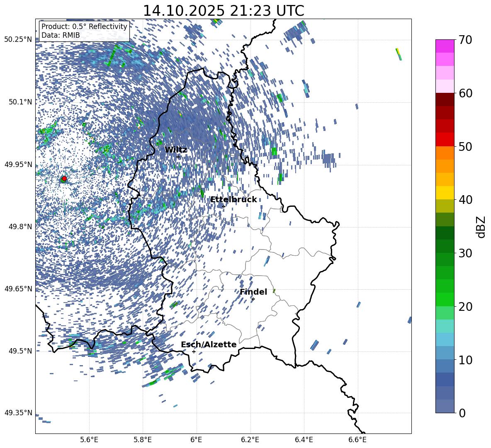Click the 6.4°E longitude label
This screenshot has height=448, width=491.
[304, 440]
